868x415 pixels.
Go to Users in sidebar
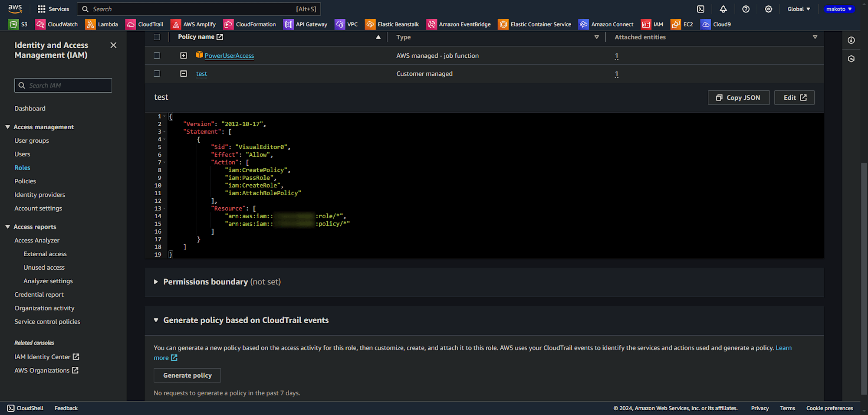[x=22, y=154]
